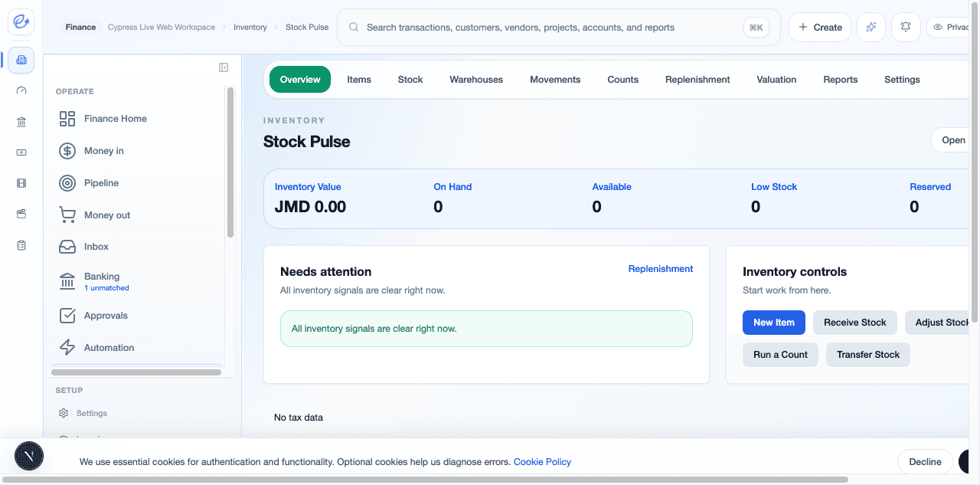Collapse the sidebar panel
Image resolution: width=980 pixels, height=485 pixels.
coord(224,67)
